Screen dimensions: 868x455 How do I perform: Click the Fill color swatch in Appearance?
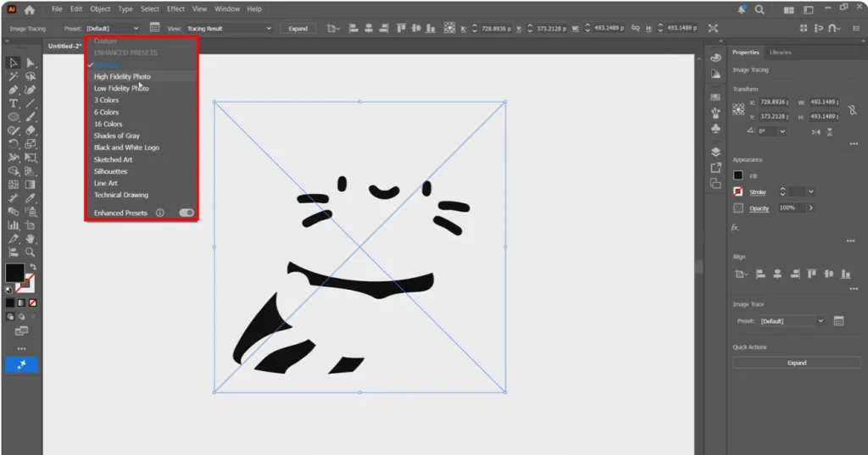738,175
